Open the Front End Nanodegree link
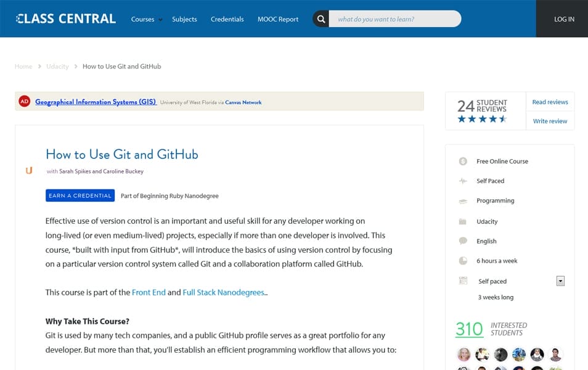 (149, 292)
